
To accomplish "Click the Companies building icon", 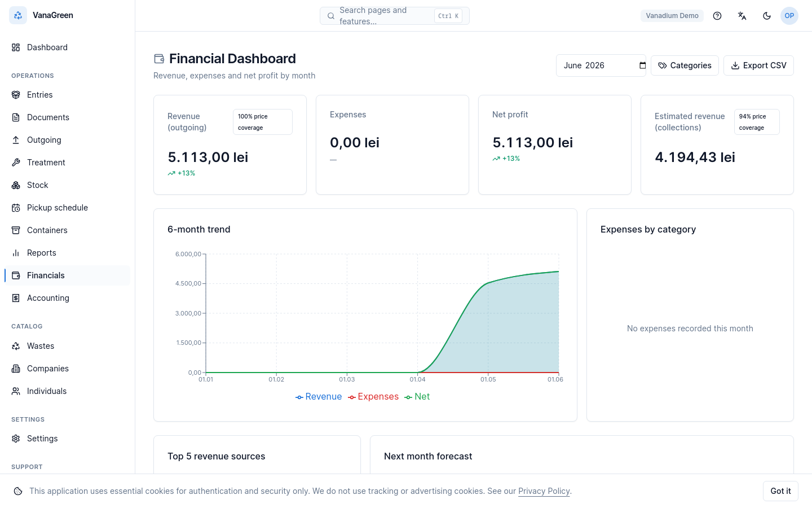I will [16, 369].
